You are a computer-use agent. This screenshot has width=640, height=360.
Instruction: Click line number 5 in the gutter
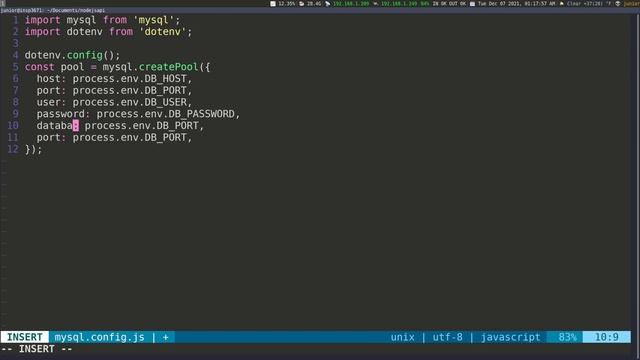[16, 67]
